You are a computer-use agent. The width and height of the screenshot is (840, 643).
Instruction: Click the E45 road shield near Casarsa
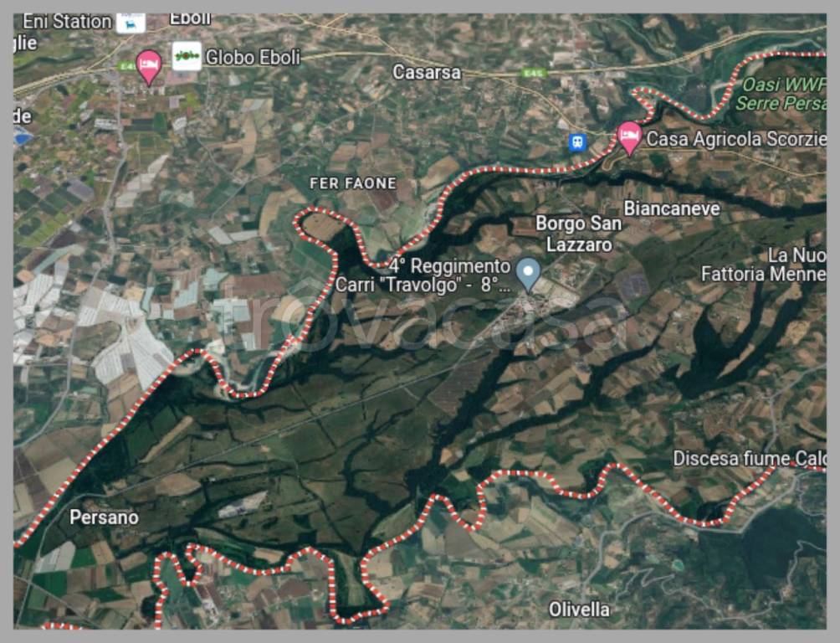pyautogui.click(x=532, y=73)
